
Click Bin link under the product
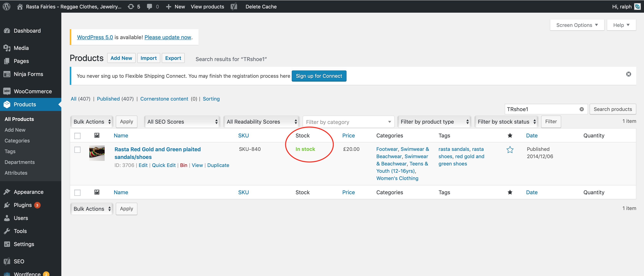(183, 165)
